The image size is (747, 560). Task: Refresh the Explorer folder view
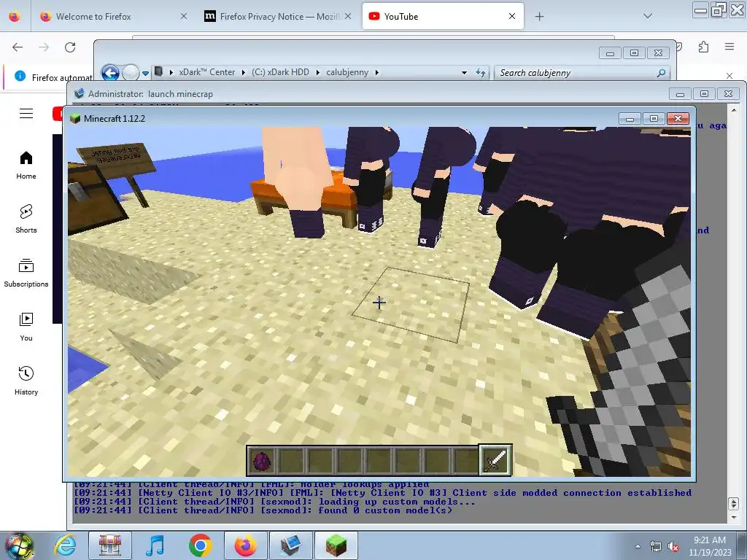480,73
